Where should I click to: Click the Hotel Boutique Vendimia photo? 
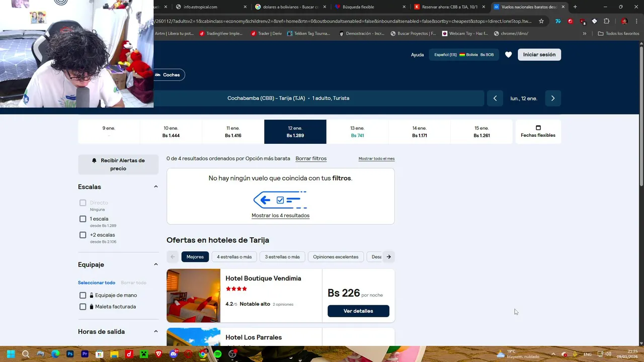click(193, 296)
